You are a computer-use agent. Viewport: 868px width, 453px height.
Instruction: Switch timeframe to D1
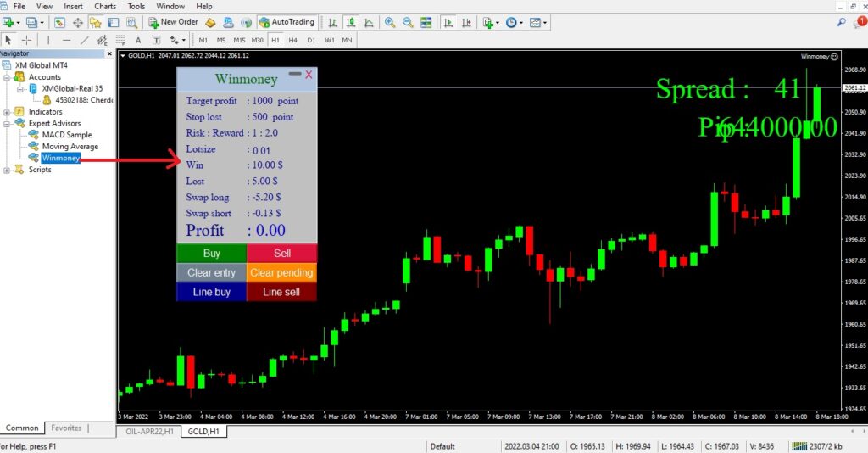(x=311, y=40)
